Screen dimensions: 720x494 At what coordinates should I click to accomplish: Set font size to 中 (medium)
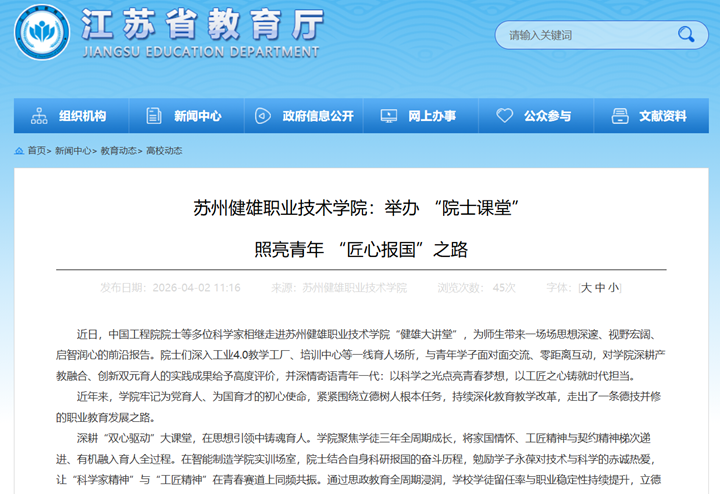600,288
